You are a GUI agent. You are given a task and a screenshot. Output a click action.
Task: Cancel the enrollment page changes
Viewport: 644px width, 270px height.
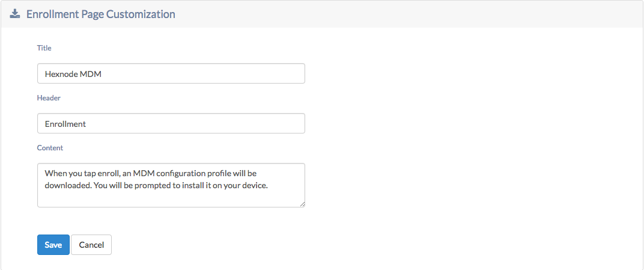91,245
